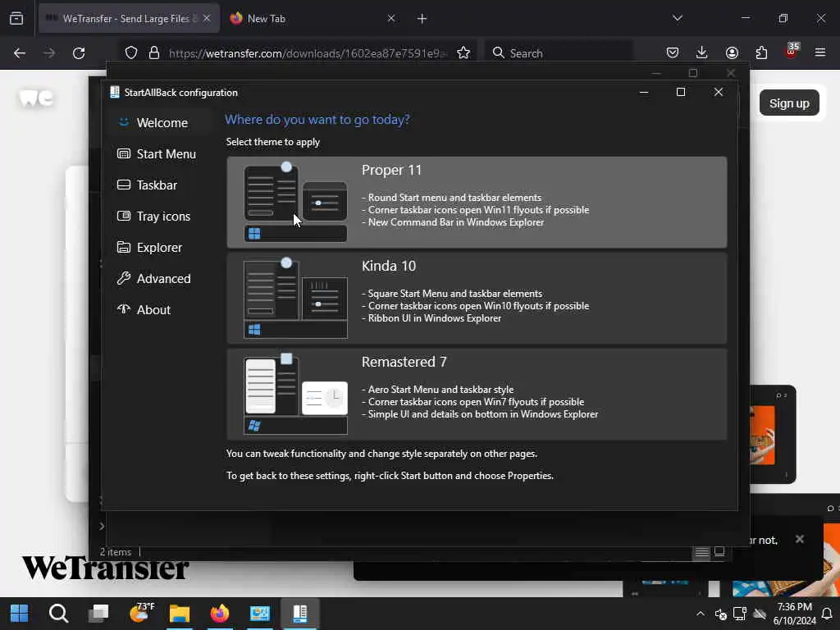Switch to the New Tab browser tab
The height and width of the screenshot is (630, 840).
(x=314, y=18)
